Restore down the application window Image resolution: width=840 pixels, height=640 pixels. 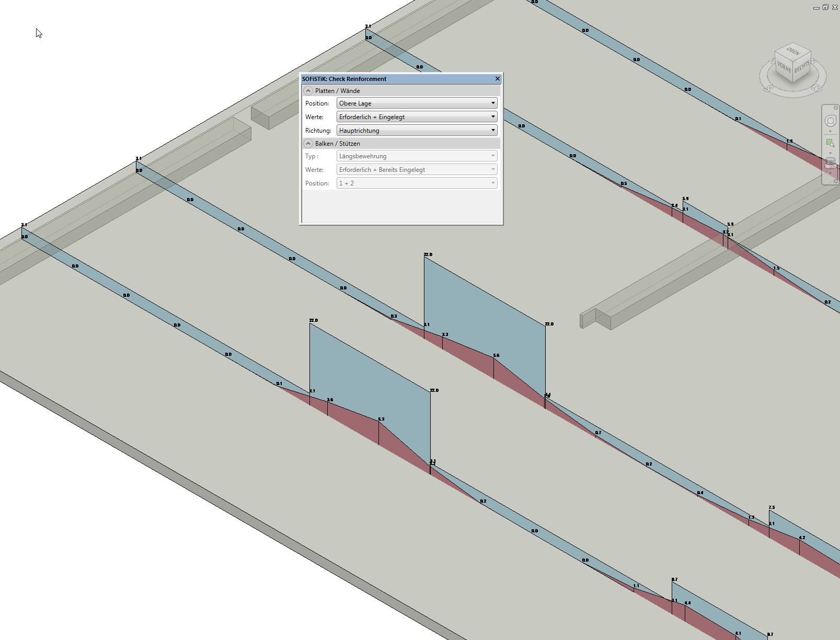[825, 7]
